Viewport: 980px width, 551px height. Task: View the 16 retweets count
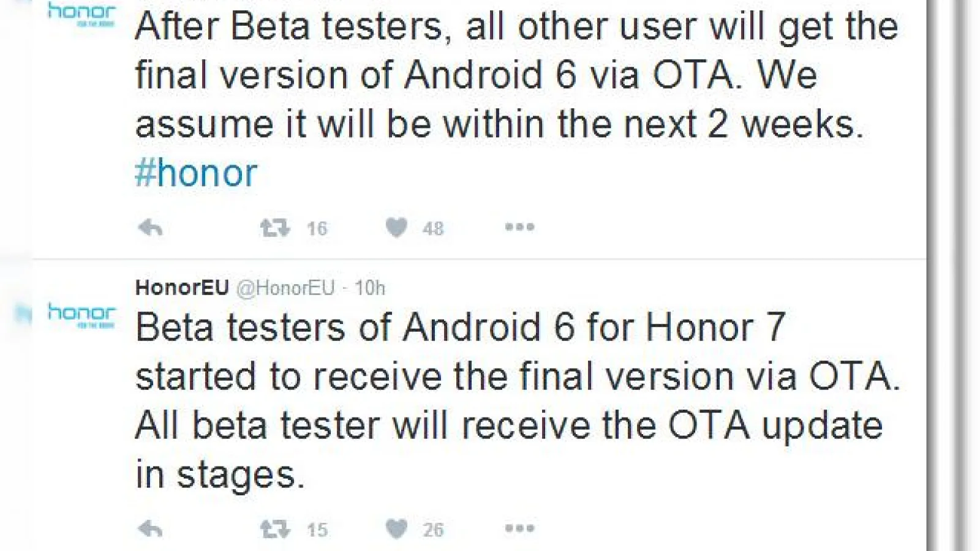click(317, 228)
